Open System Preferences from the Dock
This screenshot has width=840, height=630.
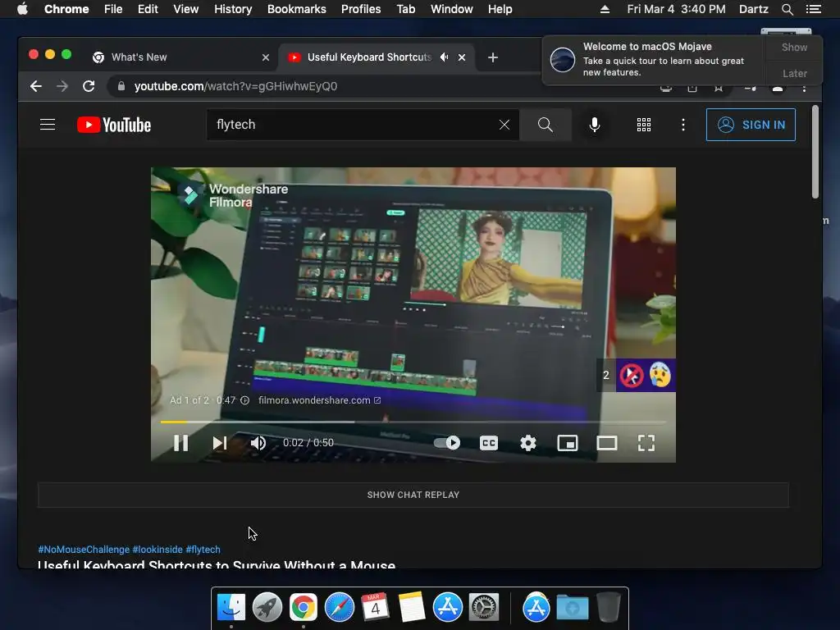point(484,608)
